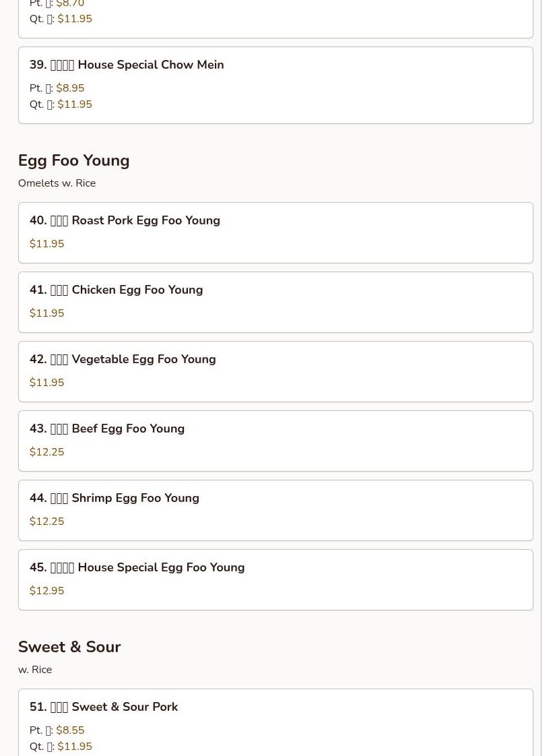555x756 pixels.
Task: Choose the $8.55 pint Sweet & Sour Pork
Action: pos(70,730)
